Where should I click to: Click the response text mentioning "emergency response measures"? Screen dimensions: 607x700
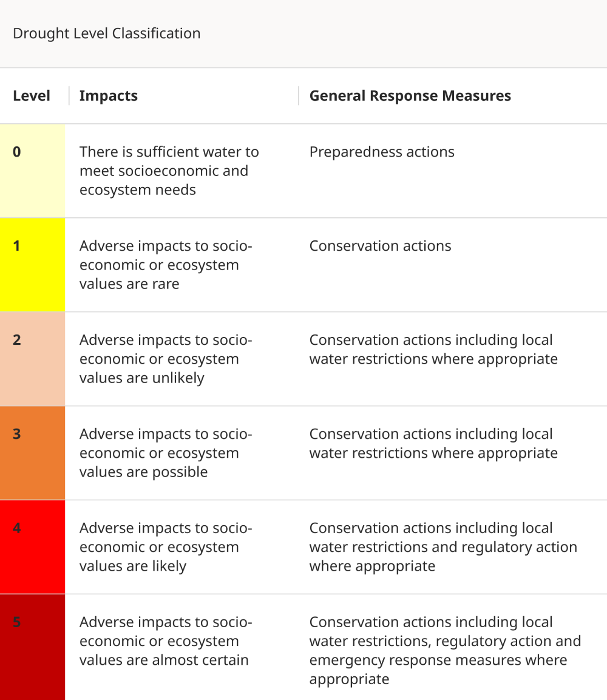coord(444,650)
